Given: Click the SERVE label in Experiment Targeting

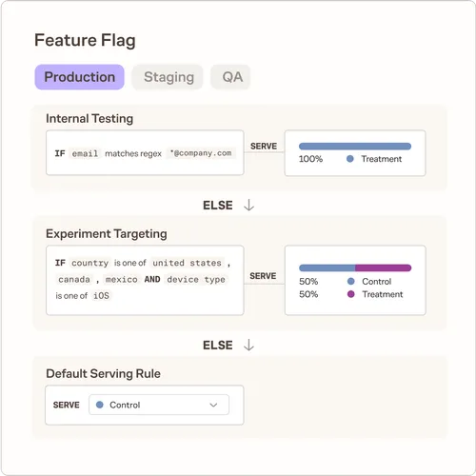Looking at the screenshot, I should 263,276.
